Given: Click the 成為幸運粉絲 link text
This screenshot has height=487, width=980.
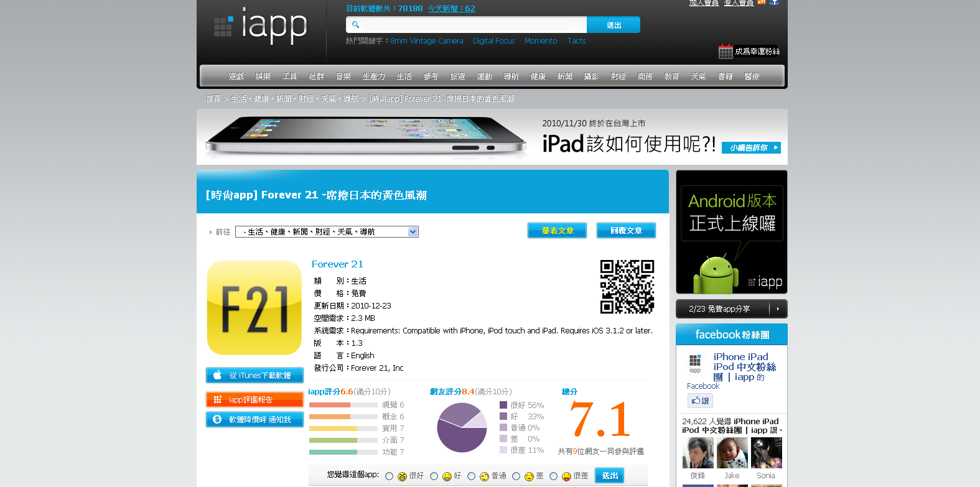Looking at the screenshot, I should [x=757, y=52].
